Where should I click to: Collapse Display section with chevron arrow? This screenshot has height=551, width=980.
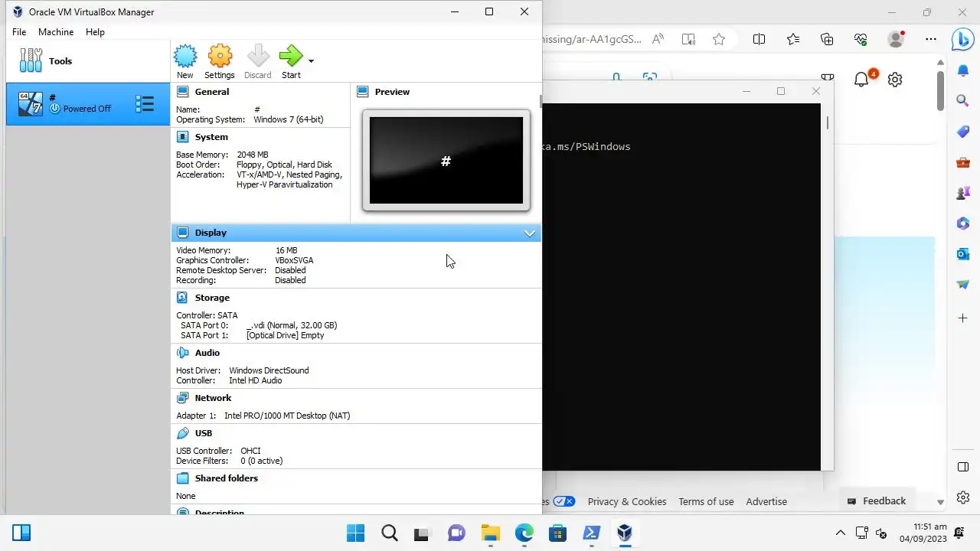529,233
